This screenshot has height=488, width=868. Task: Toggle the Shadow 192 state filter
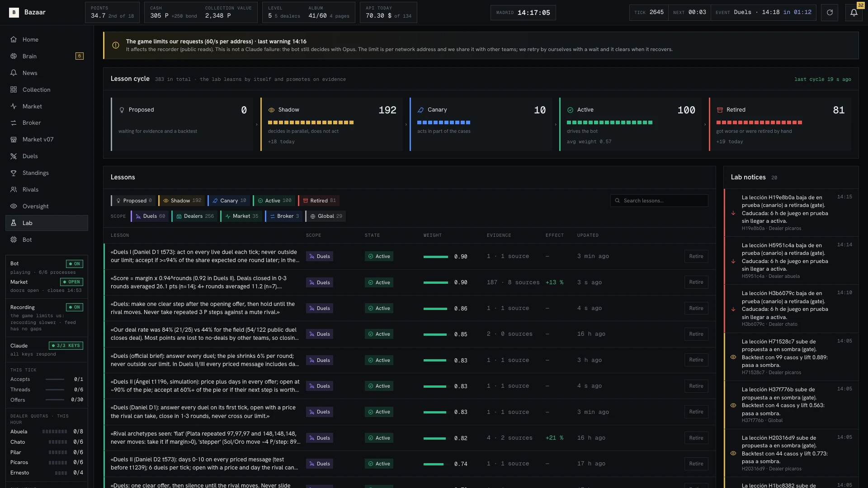pos(181,201)
